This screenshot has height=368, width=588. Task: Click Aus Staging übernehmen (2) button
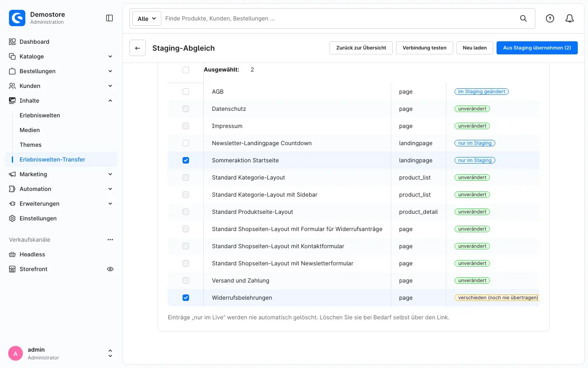[537, 48]
